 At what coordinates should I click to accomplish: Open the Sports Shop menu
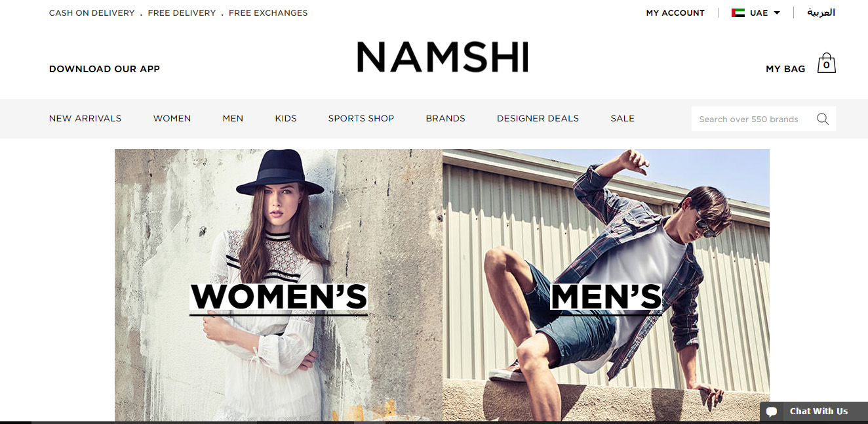tap(361, 118)
